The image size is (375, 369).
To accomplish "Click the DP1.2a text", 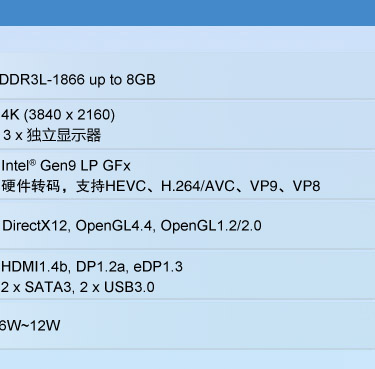I will [x=101, y=267].
